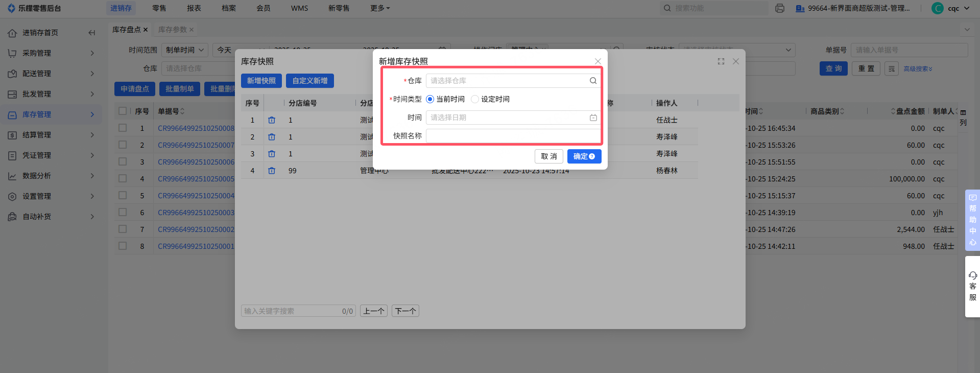Click the 输入关键字搜索 input box

click(298, 311)
